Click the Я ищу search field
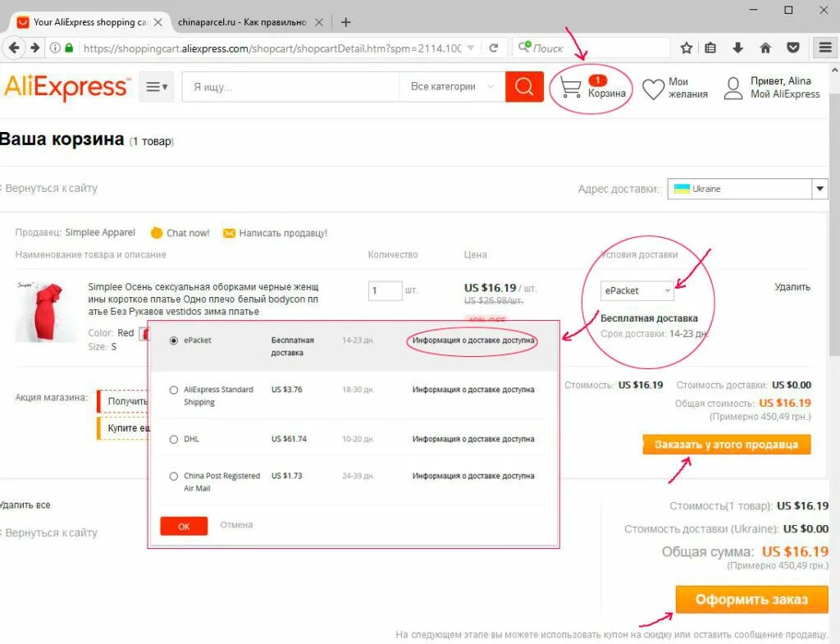 (x=291, y=86)
